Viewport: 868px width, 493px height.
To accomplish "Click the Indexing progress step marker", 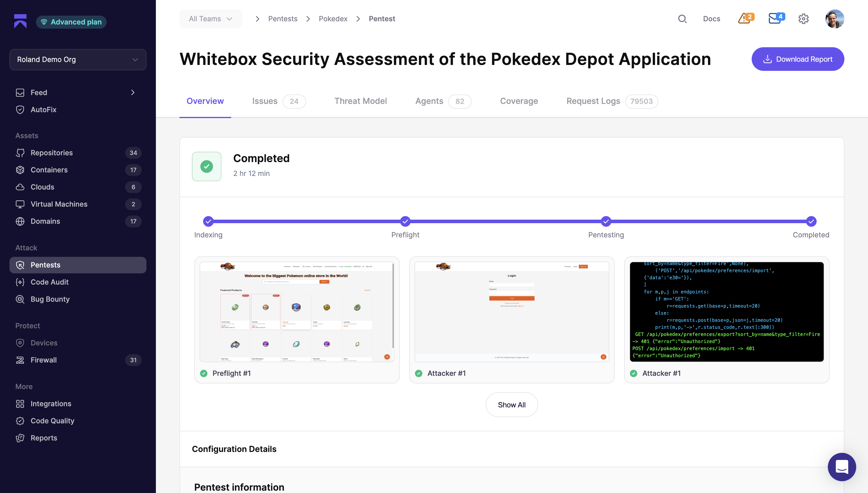I will tap(208, 221).
